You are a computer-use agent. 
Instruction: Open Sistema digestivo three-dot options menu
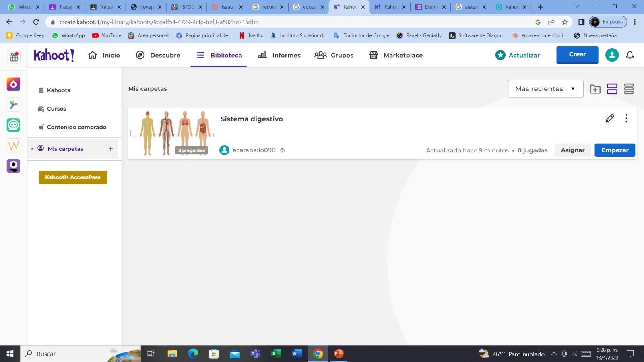coord(626,118)
